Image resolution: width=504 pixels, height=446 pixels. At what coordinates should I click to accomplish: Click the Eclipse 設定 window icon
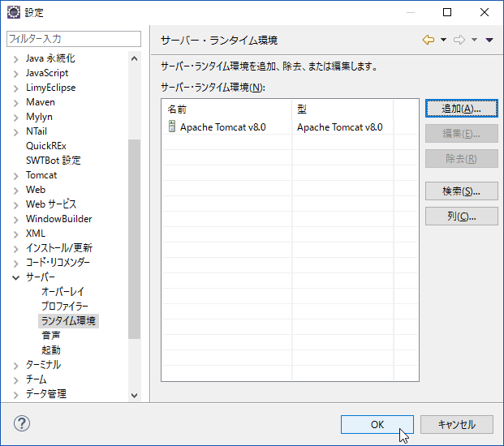tap(14, 12)
